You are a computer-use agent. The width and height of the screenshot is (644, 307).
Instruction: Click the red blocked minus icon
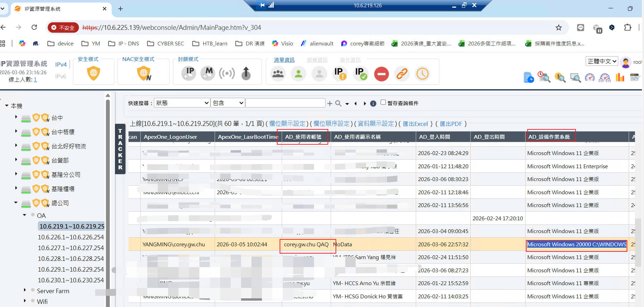pos(381,74)
